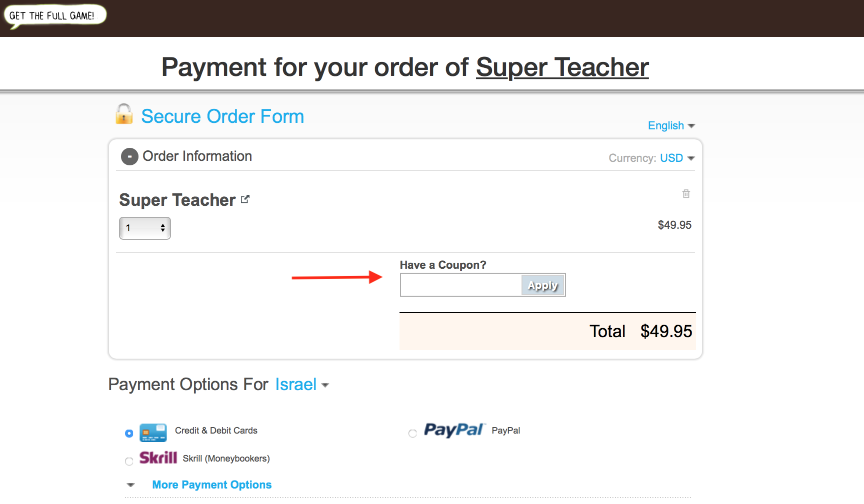Screen dimensions: 864x504
Task: Select the Skrill (Moneybookers) radio button
Action: [x=129, y=461]
